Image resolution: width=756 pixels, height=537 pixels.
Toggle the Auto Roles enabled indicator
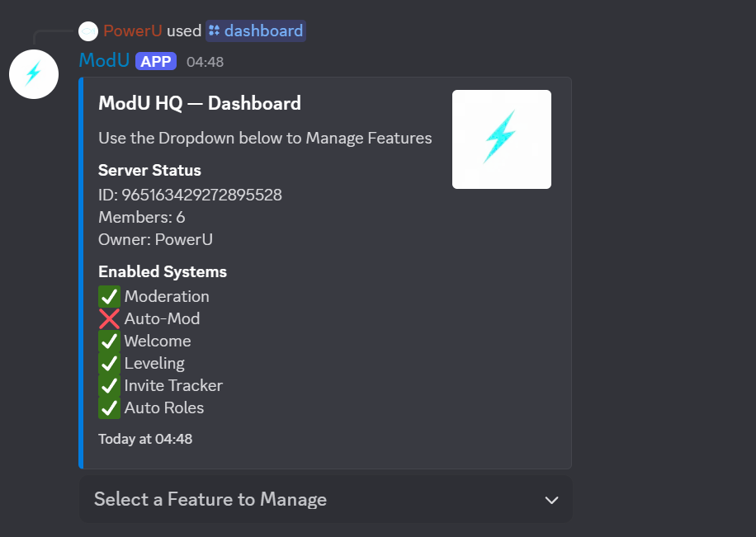pyautogui.click(x=109, y=407)
